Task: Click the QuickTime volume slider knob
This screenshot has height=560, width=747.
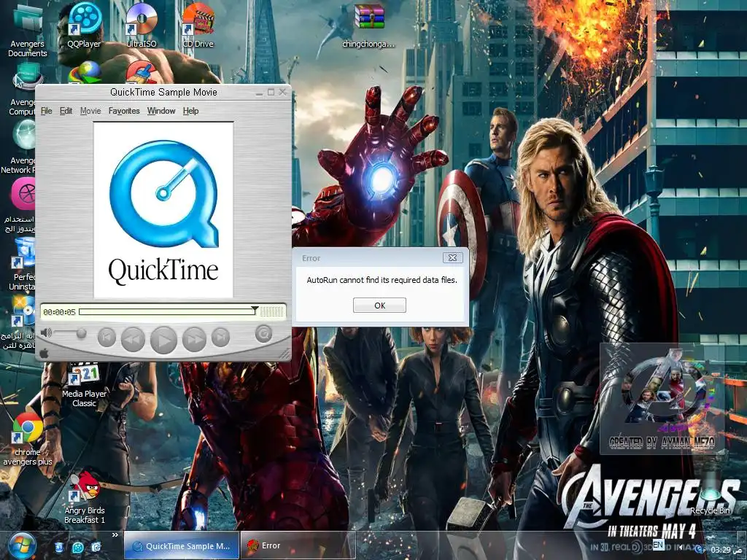Action: 82,332
